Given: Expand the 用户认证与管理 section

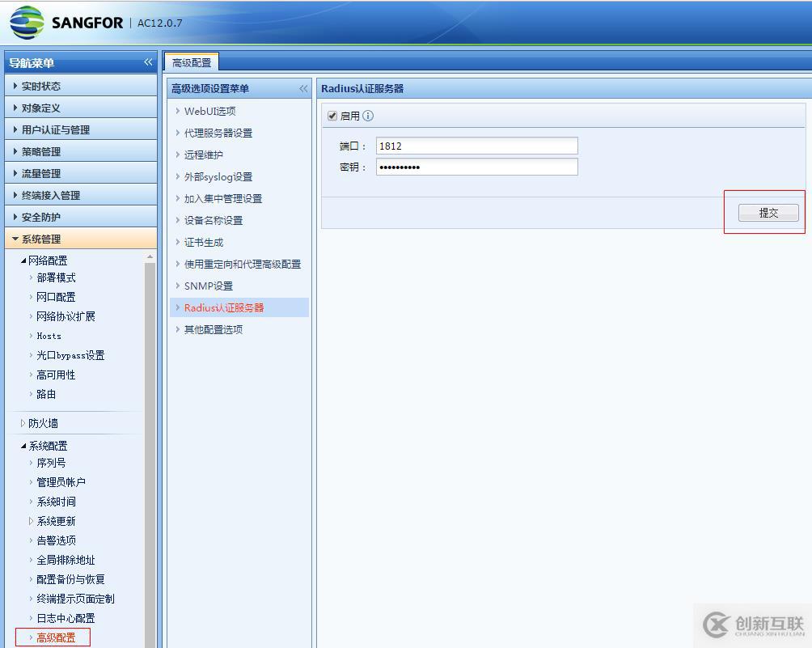Looking at the screenshot, I should pos(57,129).
